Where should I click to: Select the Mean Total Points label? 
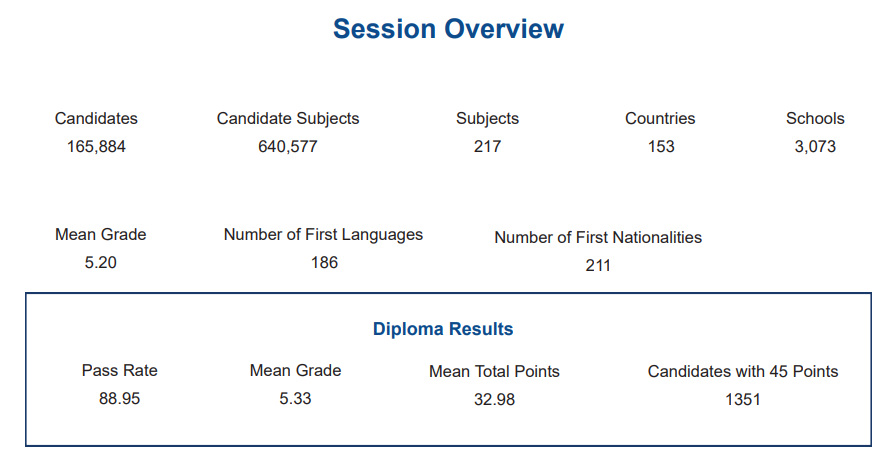[494, 371]
